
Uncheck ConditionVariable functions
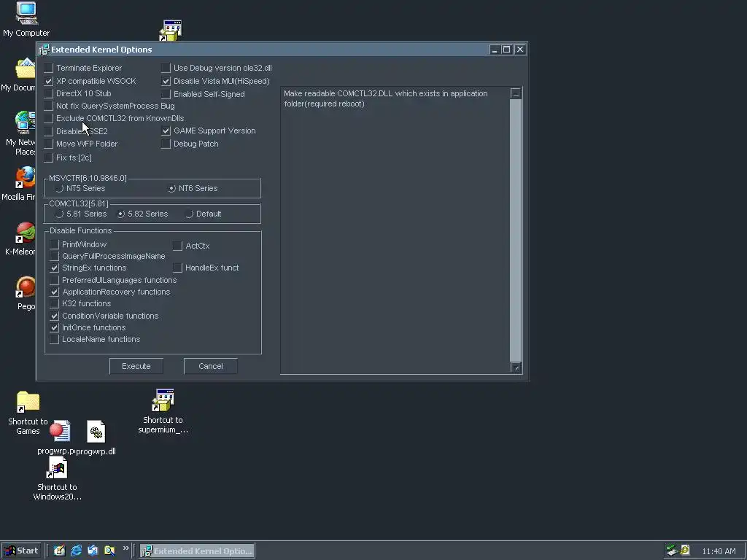point(54,316)
